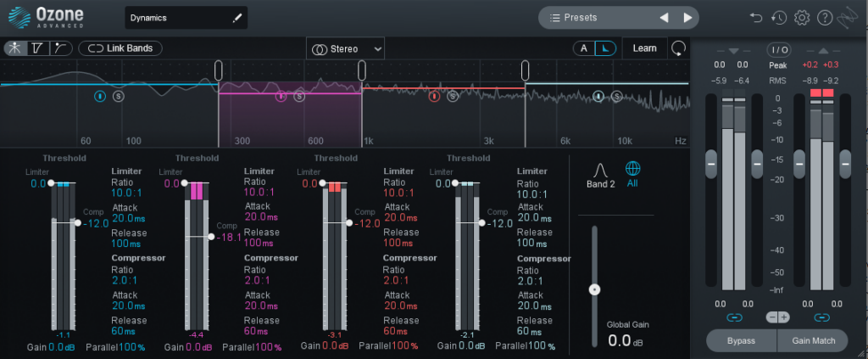Click band 3 Parallel 100% value

[x=403, y=345]
